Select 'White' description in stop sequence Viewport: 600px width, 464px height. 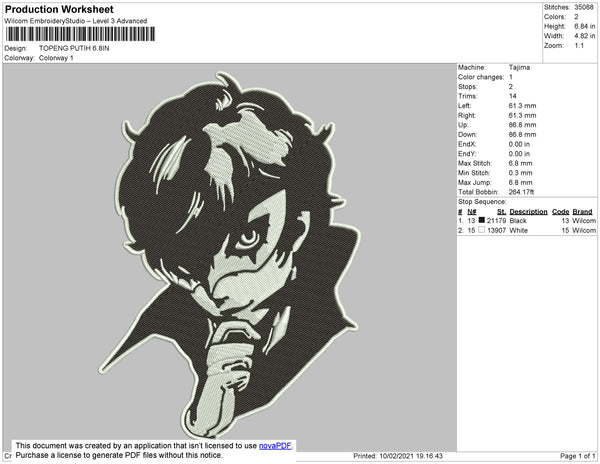tap(518, 230)
